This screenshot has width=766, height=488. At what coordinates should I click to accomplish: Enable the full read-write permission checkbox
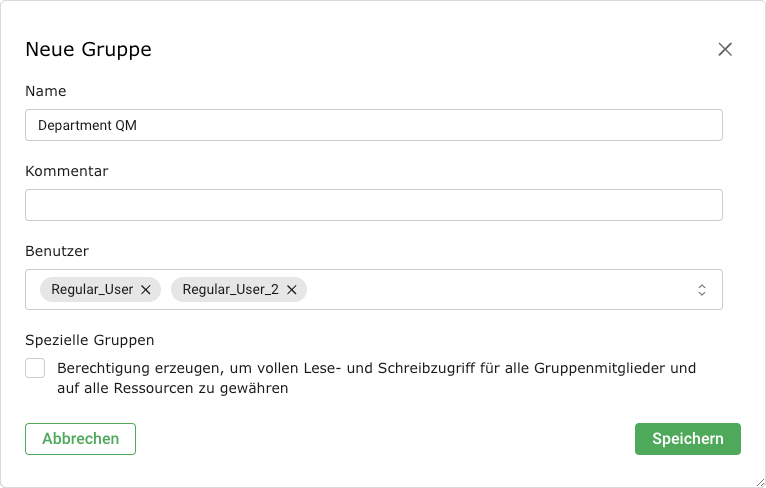point(36,368)
